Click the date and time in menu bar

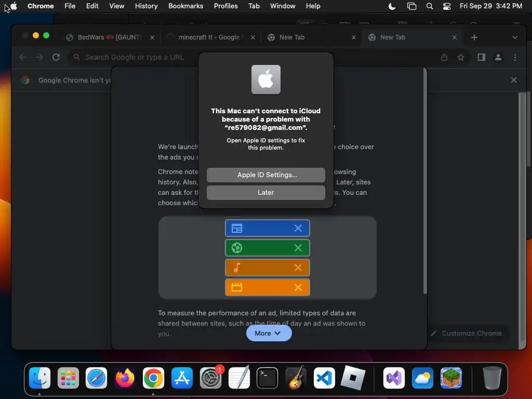click(490, 6)
